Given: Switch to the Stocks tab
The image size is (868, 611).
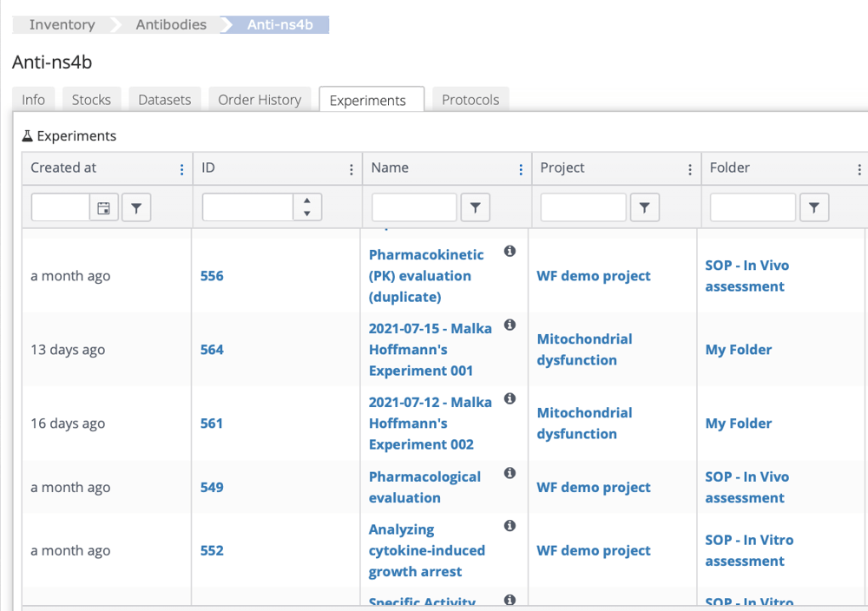Looking at the screenshot, I should 91,99.
